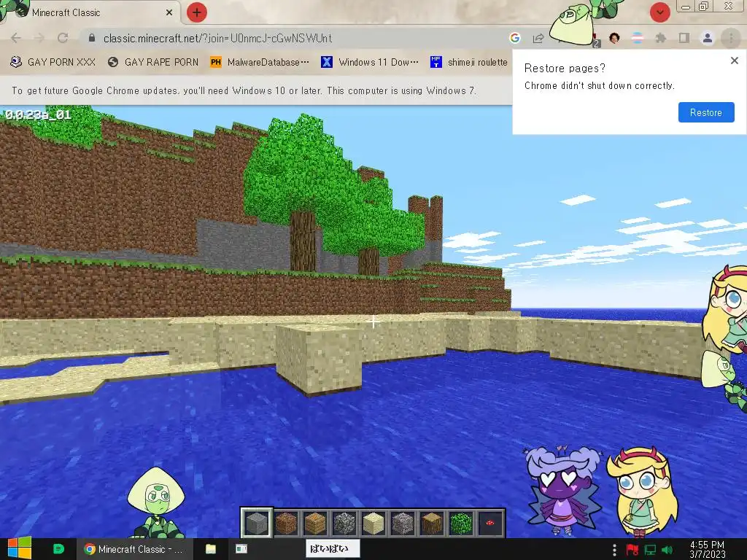The width and height of the screenshot is (747, 560).
Task: Open Minecraft Classic Chrome taskbar button
Action: coord(135,549)
